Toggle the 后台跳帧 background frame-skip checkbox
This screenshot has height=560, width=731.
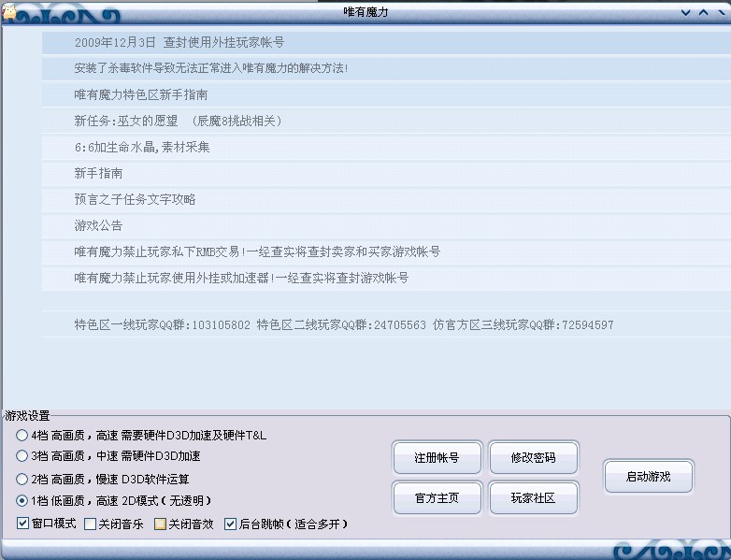coord(230,524)
